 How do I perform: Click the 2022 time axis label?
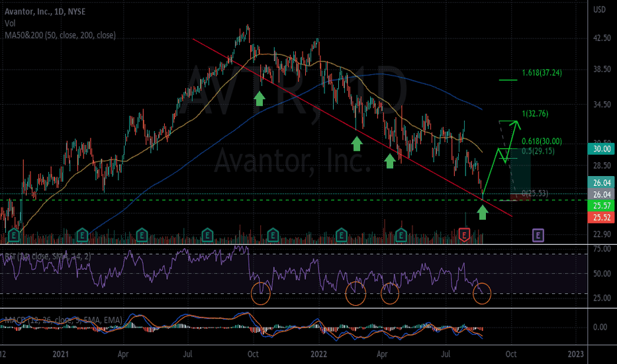click(x=318, y=354)
